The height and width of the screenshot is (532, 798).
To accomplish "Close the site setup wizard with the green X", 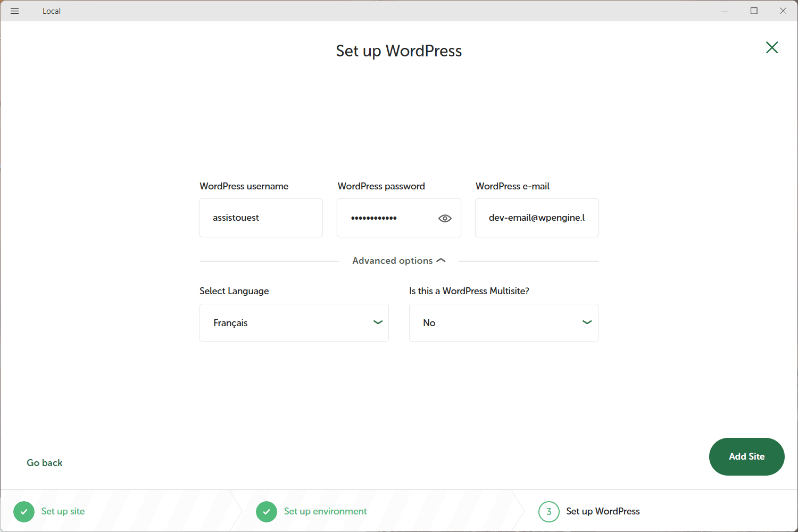I will 771,48.
